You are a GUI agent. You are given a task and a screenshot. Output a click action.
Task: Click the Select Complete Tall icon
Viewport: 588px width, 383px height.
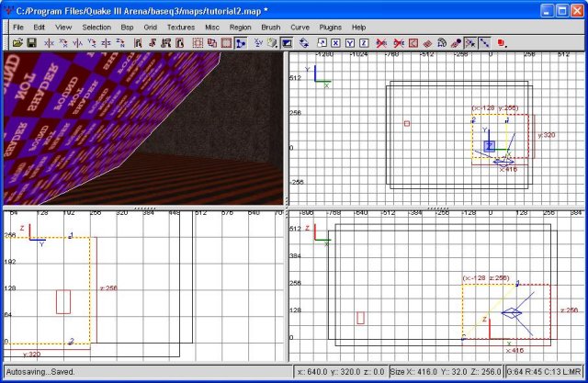point(138,43)
